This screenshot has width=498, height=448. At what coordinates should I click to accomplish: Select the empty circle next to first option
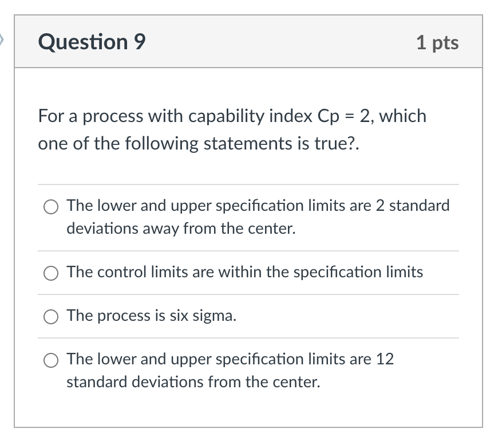[x=50, y=207]
